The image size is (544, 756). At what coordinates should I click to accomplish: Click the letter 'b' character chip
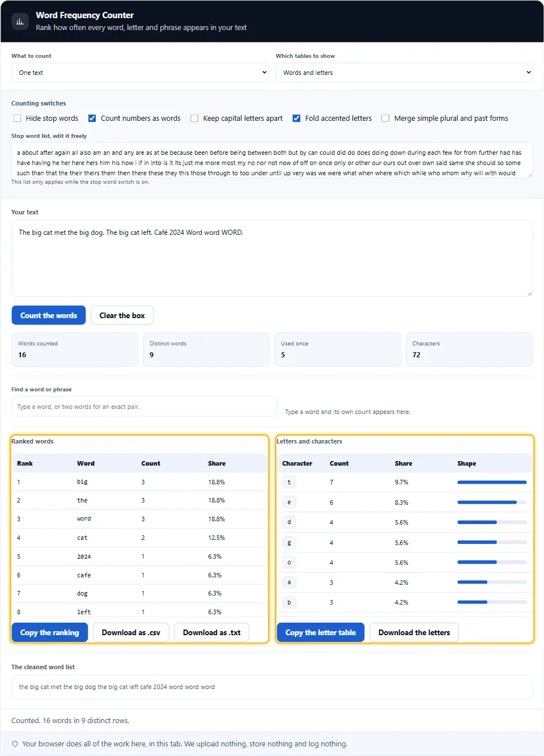click(x=289, y=602)
